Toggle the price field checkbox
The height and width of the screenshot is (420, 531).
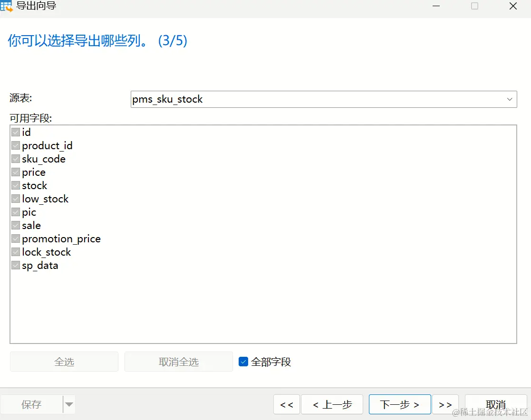coord(16,172)
